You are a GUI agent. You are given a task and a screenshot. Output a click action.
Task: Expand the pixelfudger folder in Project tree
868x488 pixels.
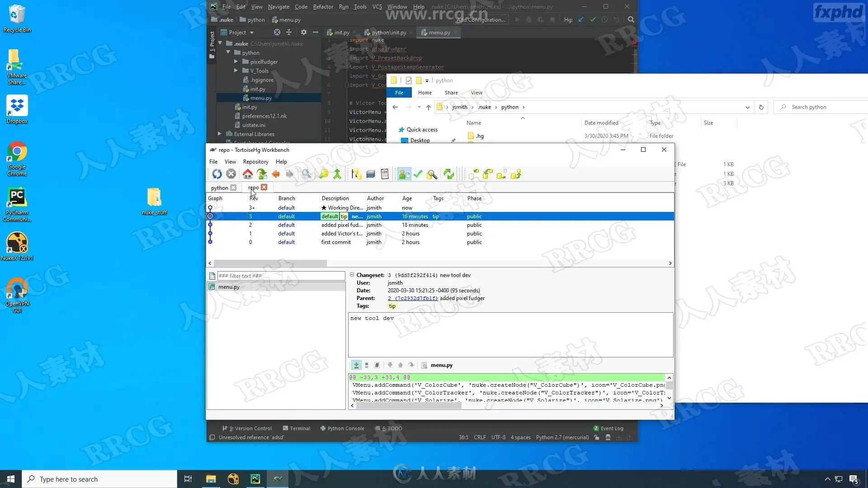[236, 62]
